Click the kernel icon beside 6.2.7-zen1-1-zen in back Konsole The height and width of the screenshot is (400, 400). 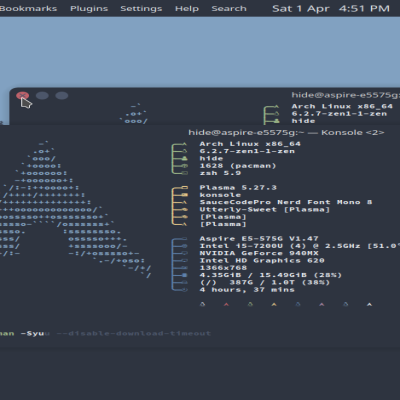276,114
